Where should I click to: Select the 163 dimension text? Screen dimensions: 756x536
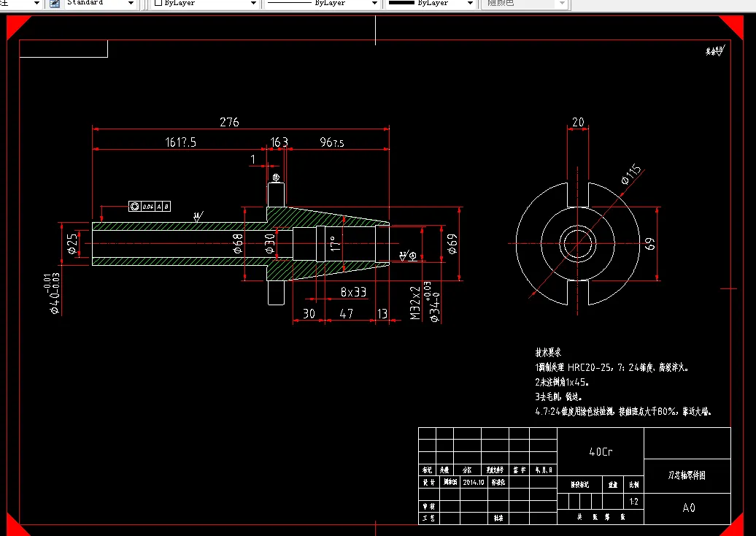279,142
